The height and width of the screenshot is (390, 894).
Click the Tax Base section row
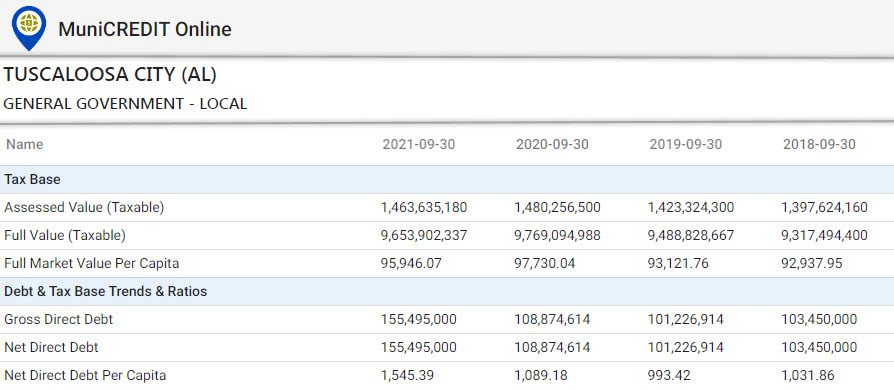[447, 180]
